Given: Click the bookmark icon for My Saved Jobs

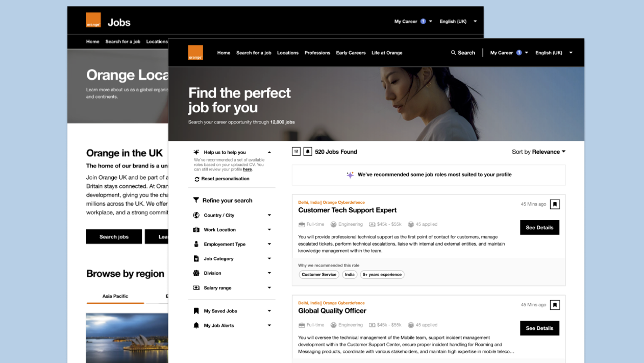Looking at the screenshot, I should coord(196,311).
